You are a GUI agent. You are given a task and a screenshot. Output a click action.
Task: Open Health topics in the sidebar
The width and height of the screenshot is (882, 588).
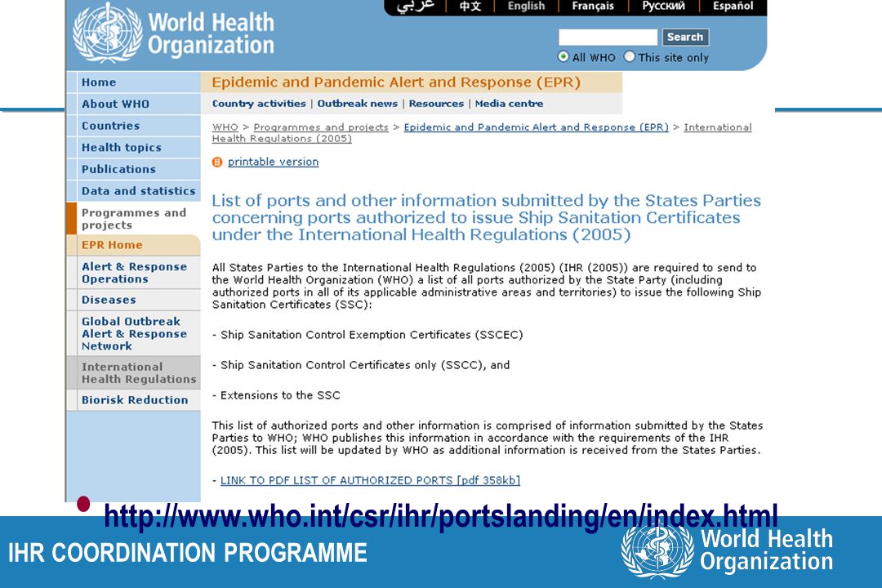point(134,148)
